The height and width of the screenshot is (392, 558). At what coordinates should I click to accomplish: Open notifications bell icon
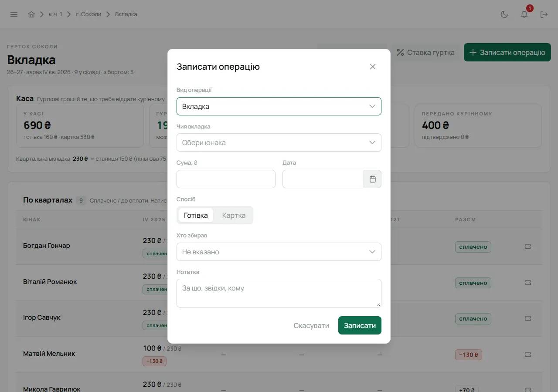[x=524, y=14]
